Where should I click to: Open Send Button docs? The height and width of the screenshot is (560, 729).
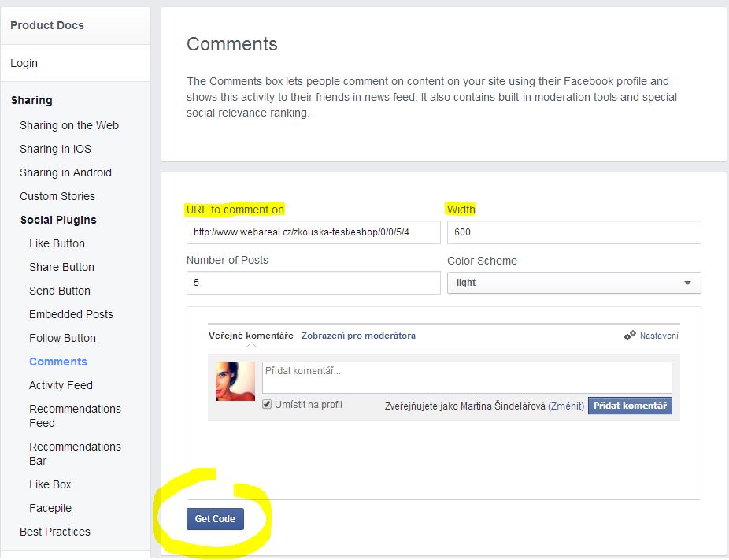pos(60,291)
